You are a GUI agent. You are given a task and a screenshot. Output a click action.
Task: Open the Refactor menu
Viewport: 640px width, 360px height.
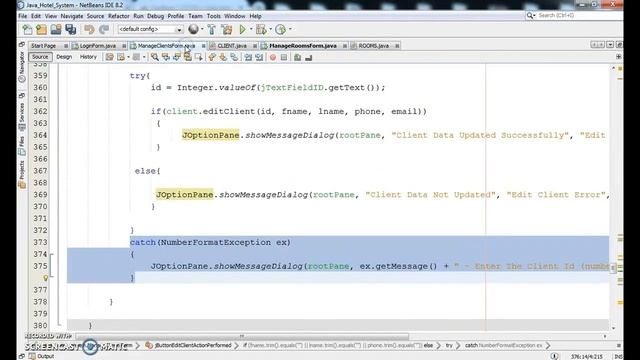(119, 16)
